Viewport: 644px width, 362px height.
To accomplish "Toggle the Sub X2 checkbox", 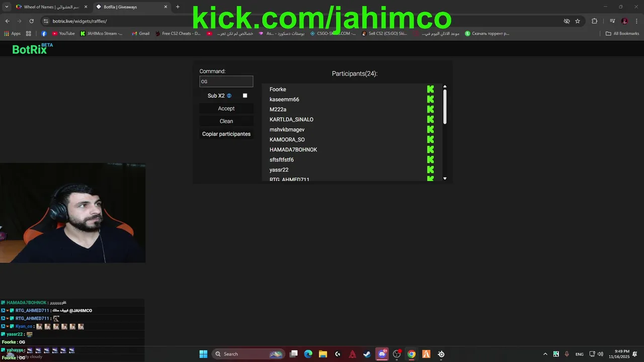I will point(245,96).
